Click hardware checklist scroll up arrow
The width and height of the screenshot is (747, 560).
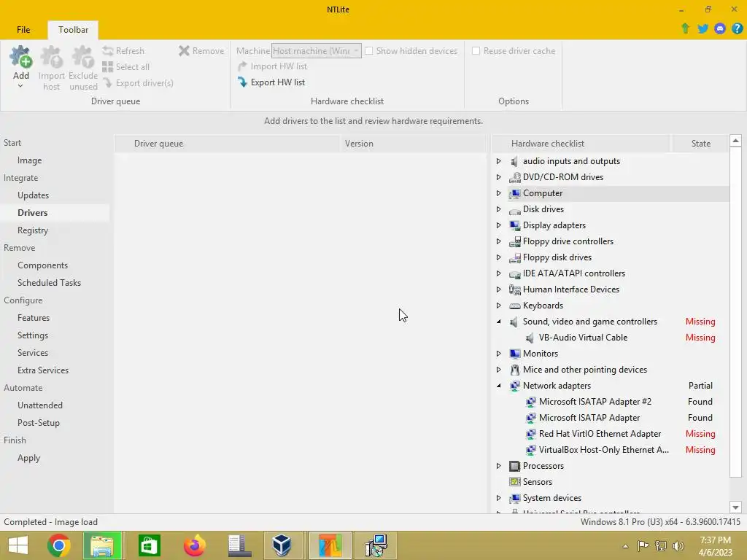coord(735,141)
